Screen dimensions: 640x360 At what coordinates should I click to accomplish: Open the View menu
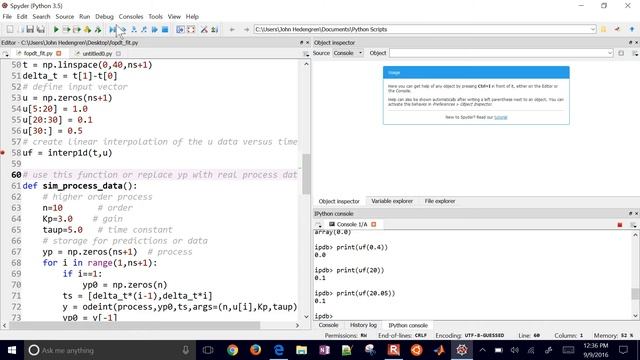coord(174,17)
